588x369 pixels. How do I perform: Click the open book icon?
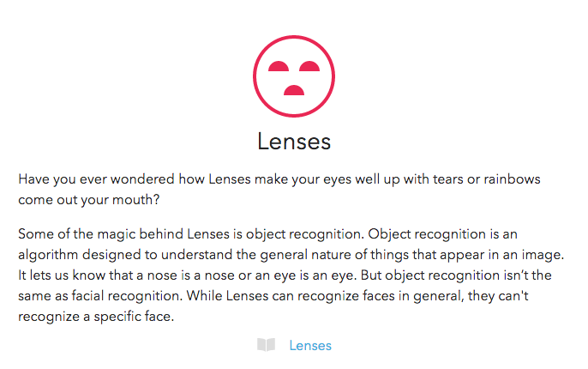[266, 345]
